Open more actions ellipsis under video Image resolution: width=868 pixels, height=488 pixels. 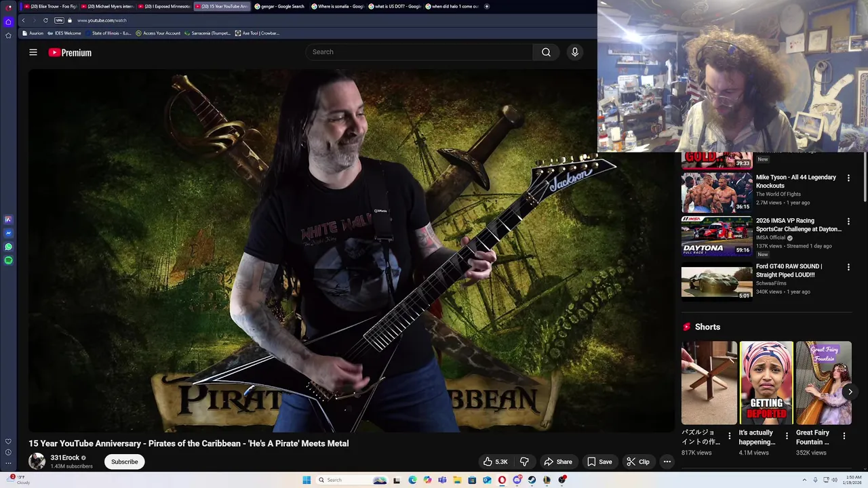[x=667, y=462]
